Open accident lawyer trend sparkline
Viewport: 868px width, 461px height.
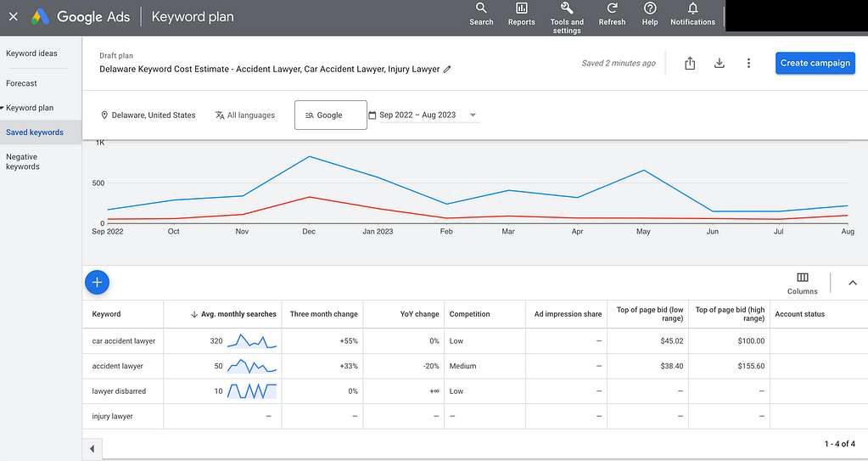(252, 366)
